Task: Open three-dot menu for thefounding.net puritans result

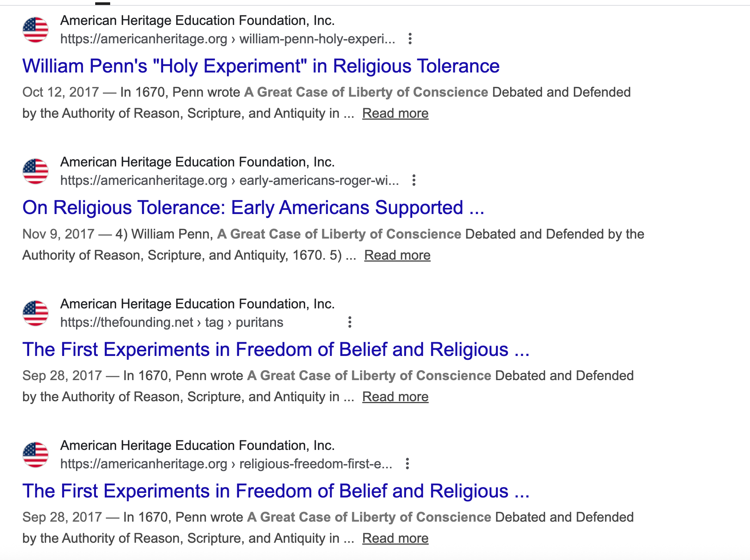Action: click(x=350, y=322)
